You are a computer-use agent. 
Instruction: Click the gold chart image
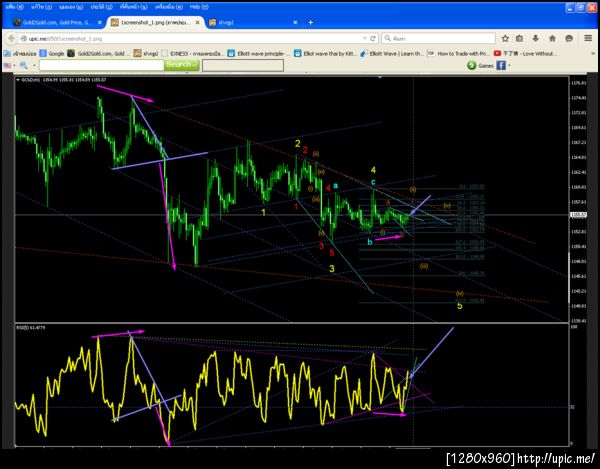pos(300,262)
